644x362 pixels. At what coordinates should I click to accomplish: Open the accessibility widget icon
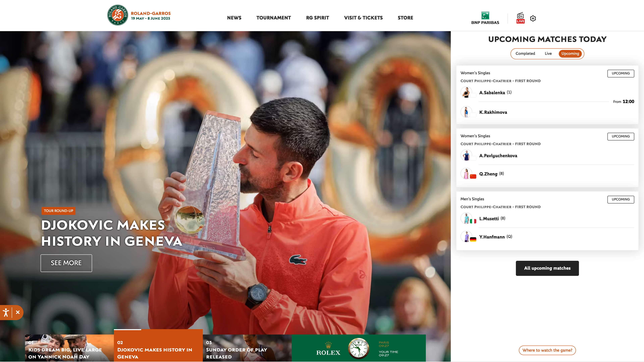point(6,312)
